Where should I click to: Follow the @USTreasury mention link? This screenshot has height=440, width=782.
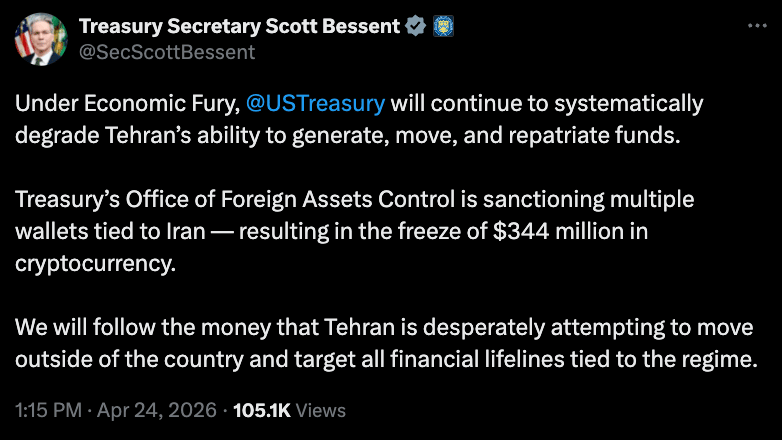[x=314, y=104]
